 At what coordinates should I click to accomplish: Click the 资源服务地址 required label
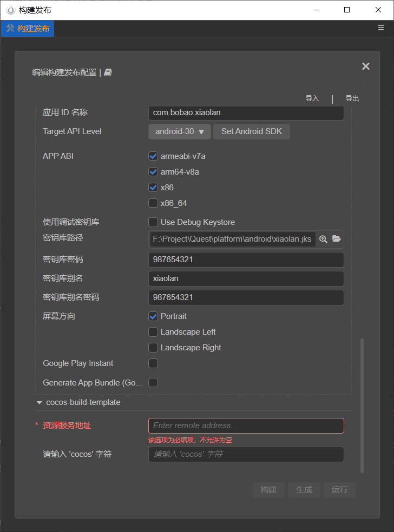(67, 425)
